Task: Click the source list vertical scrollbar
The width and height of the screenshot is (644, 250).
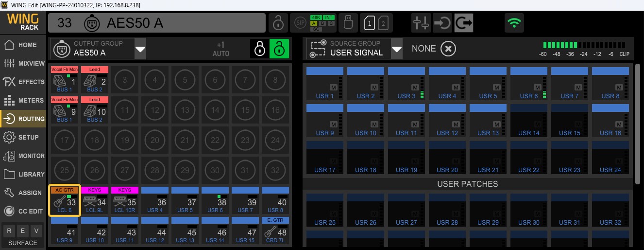Action: [638, 124]
